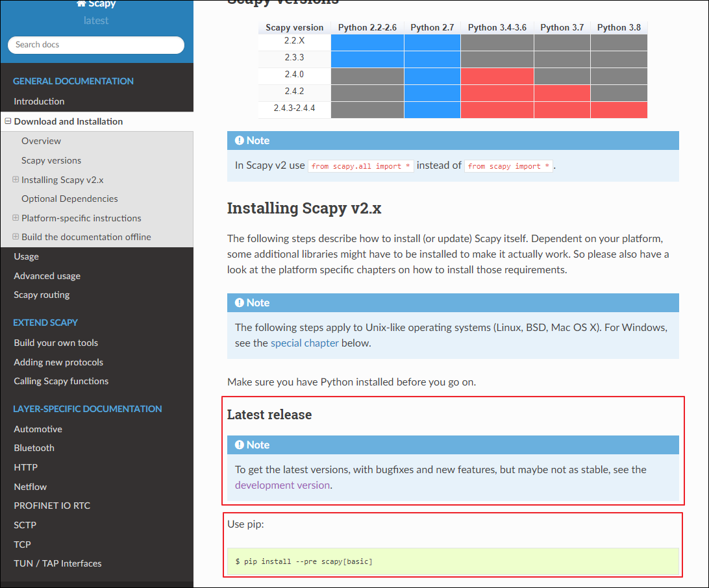Click the 2.4.0 version row label
This screenshot has width=709, height=588.
point(294,75)
